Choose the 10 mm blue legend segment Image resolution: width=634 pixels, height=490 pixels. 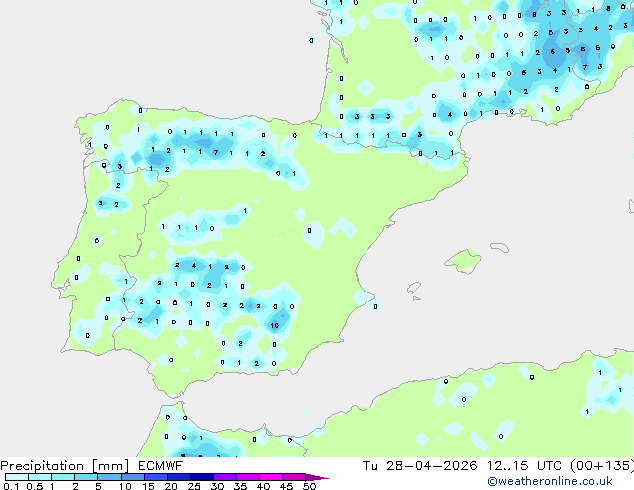point(132,477)
